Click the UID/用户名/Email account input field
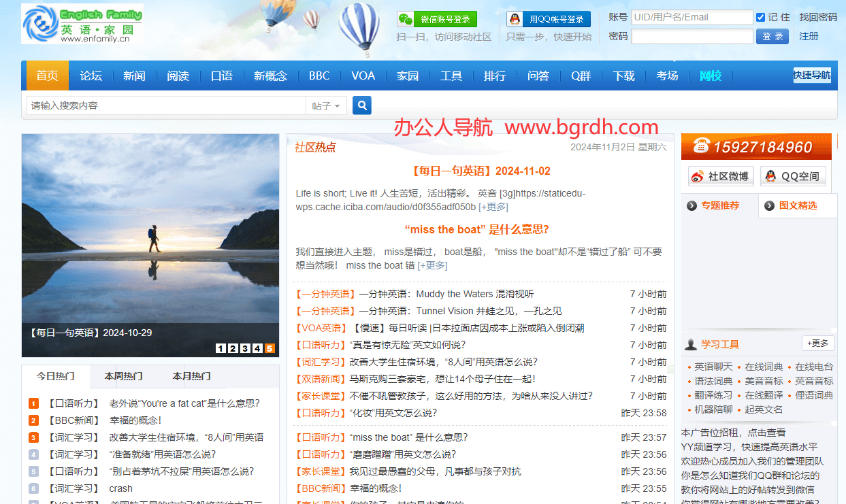Viewport: 846px width, 504px height. [692, 17]
